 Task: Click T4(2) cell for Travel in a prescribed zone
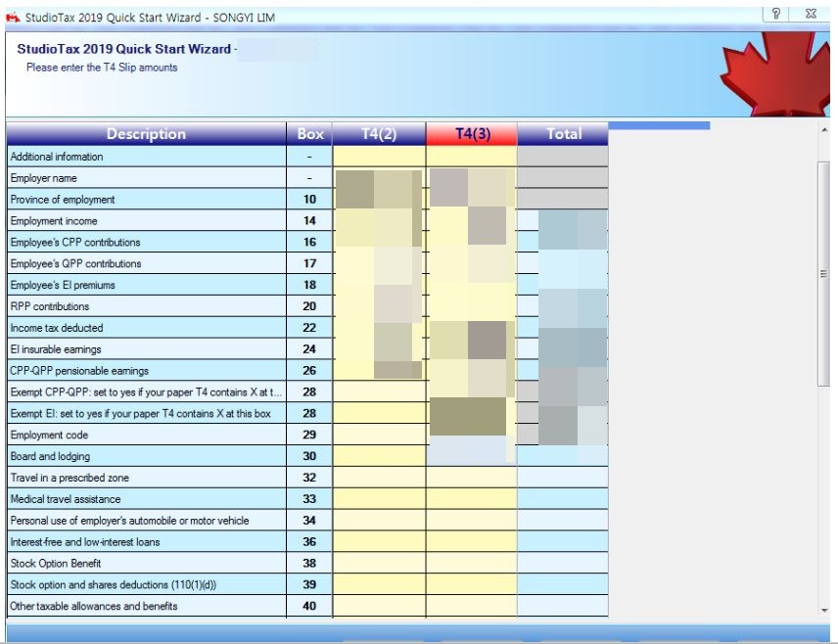point(379,478)
